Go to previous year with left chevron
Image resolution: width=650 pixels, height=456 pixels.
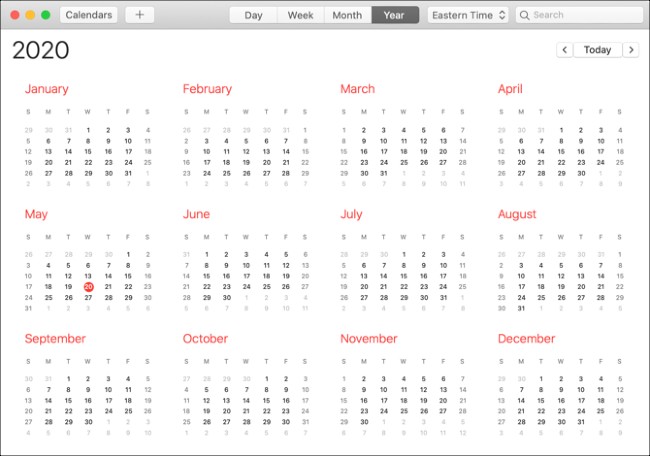(x=565, y=50)
